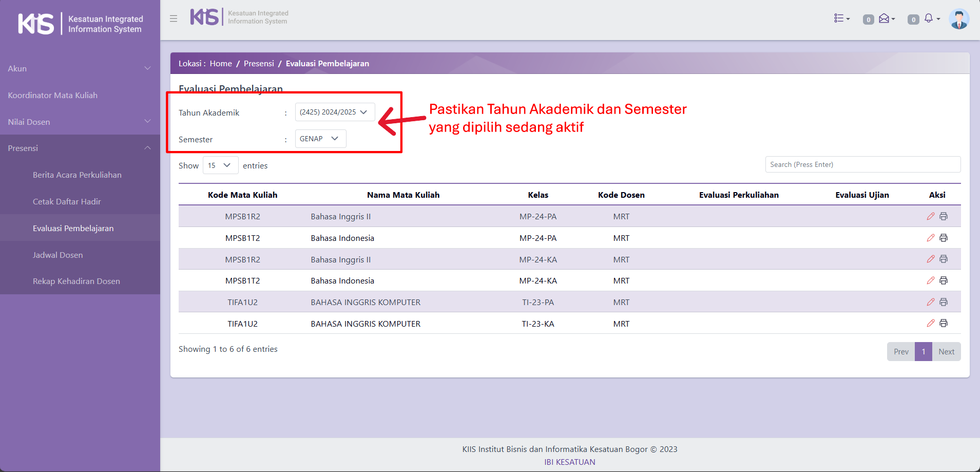The height and width of the screenshot is (472, 980).
Task: Click the hamburger menu icon to collapse sidebar
Action: coord(174,18)
